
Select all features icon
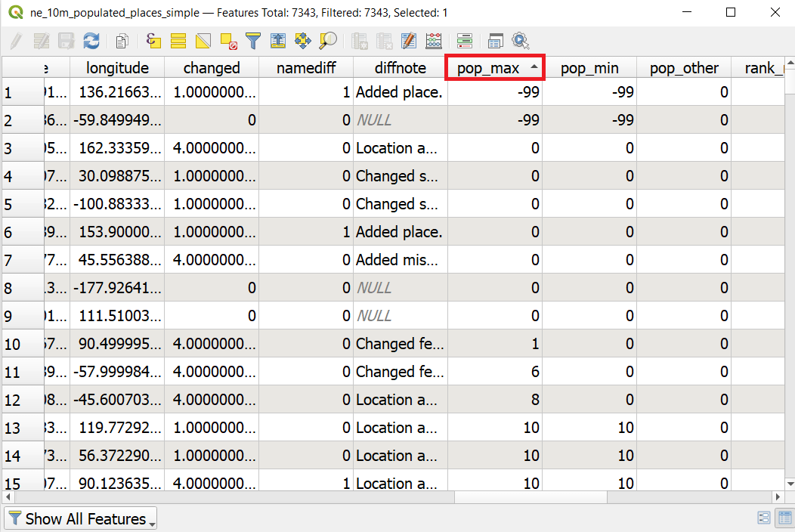click(x=178, y=41)
